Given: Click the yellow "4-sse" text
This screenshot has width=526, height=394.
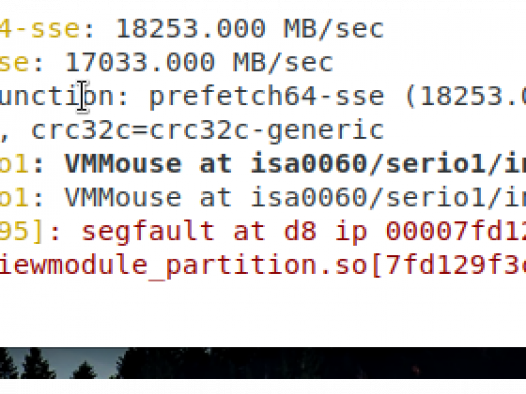Looking at the screenshot, I should point(40,29).
